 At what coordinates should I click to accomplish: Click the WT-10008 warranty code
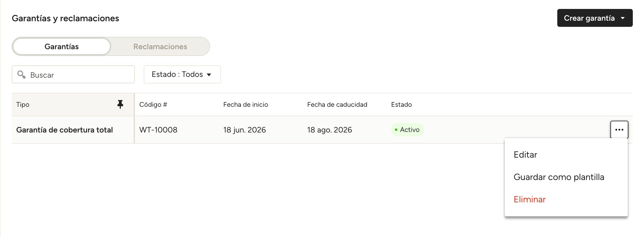[158, 130]
